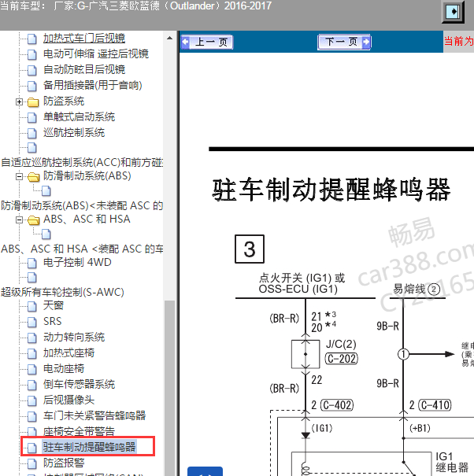Image resolution: width=474 pixels, height=476 pixels.
Task: Open 备用插接器(用于音响) entry
Action: (92, 86)
